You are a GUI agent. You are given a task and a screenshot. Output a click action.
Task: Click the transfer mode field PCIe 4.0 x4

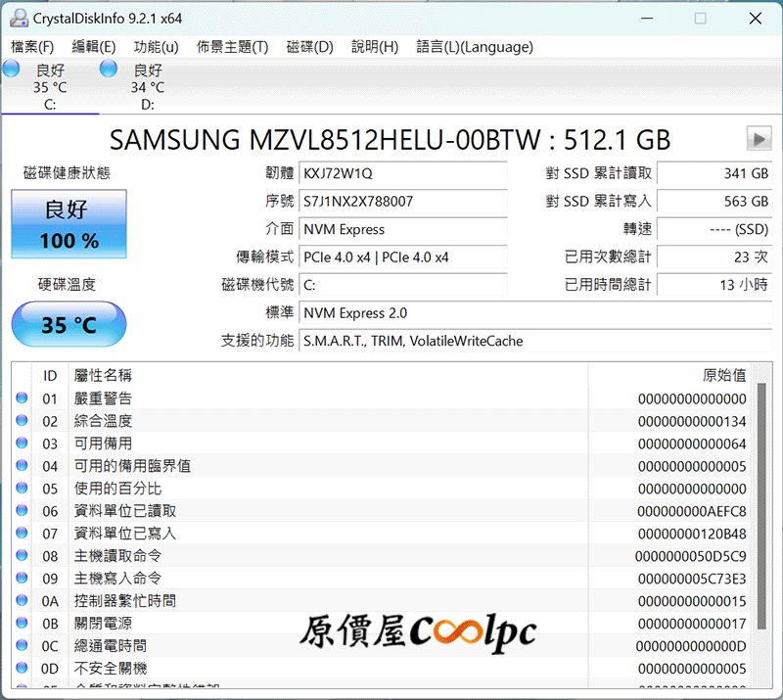click(403, 257)
